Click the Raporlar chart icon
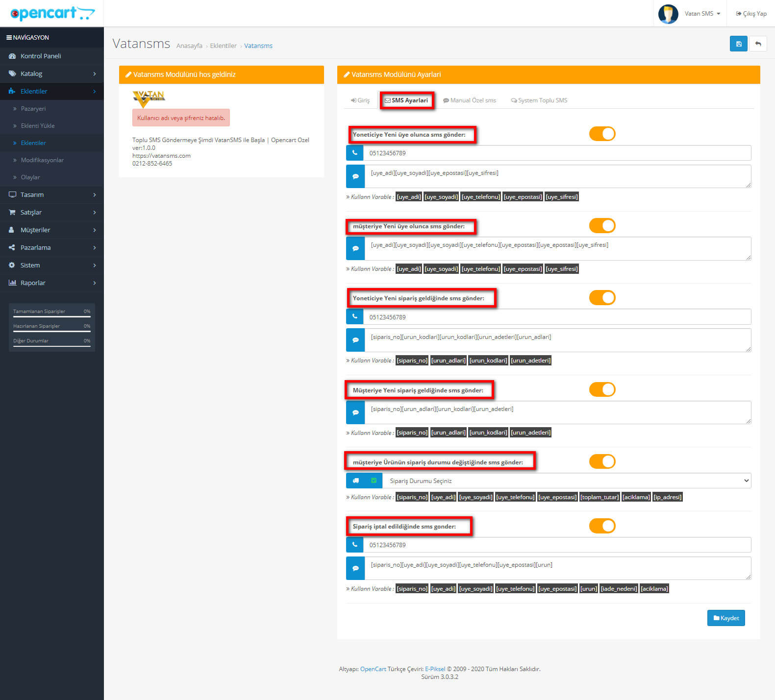The image size is (775, 700). pos(12,283)
